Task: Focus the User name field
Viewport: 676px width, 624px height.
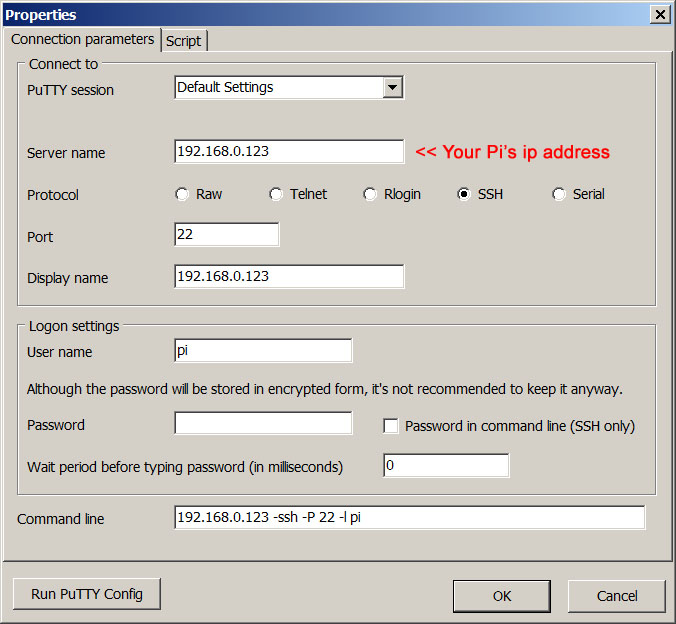Action: point(263,351)
